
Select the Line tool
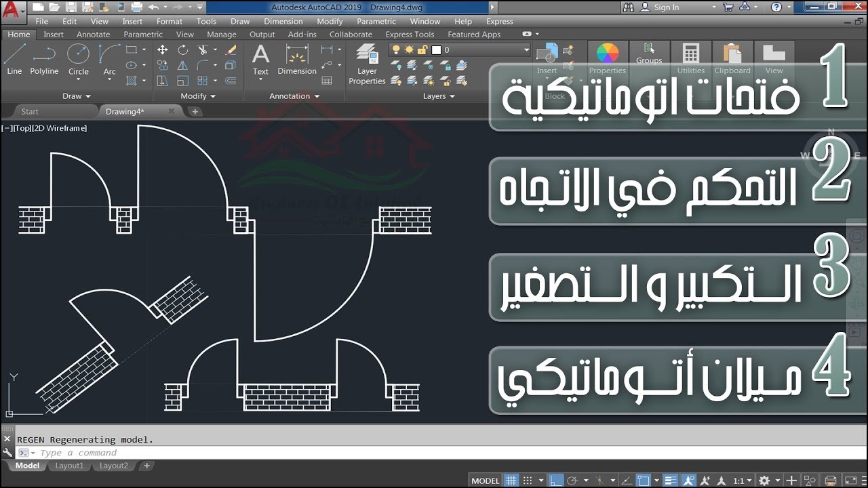14,60
